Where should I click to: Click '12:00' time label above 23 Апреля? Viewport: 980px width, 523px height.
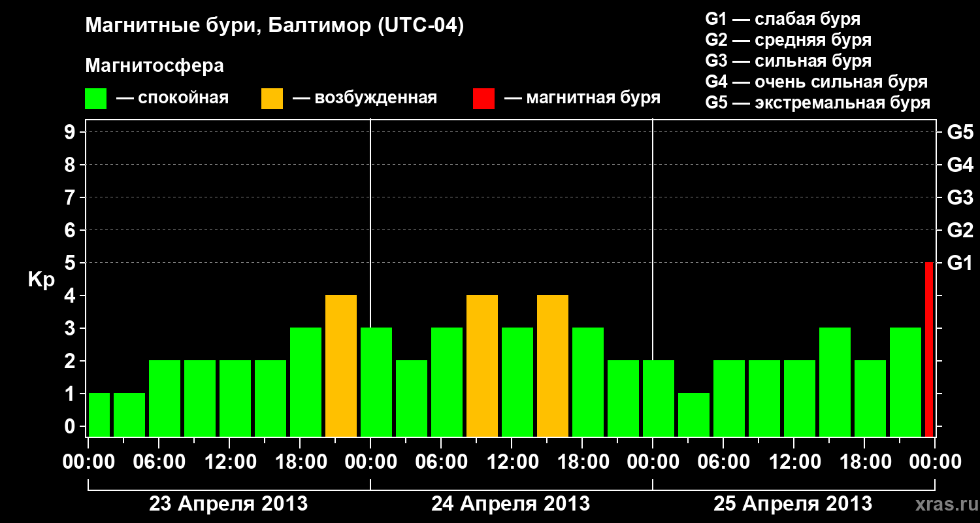pyautogui.click(x=230, y=462)
